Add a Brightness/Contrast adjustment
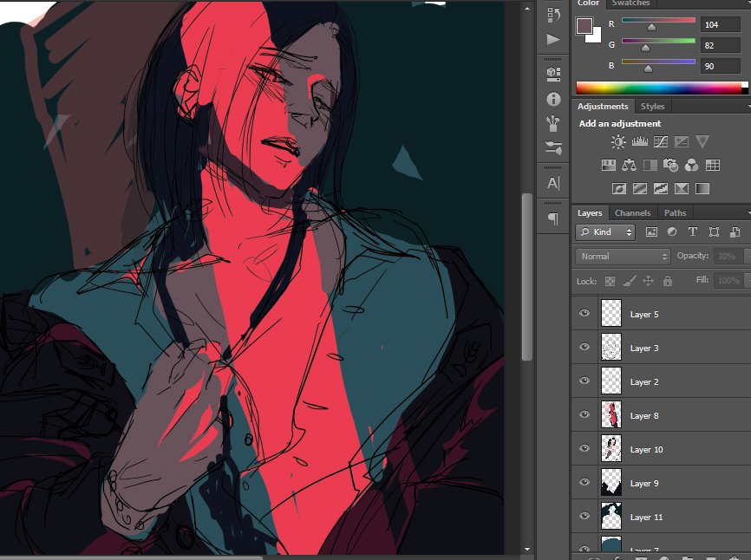Image resolution: width=751 pixels, height=560 pixels. click(618, 141)
